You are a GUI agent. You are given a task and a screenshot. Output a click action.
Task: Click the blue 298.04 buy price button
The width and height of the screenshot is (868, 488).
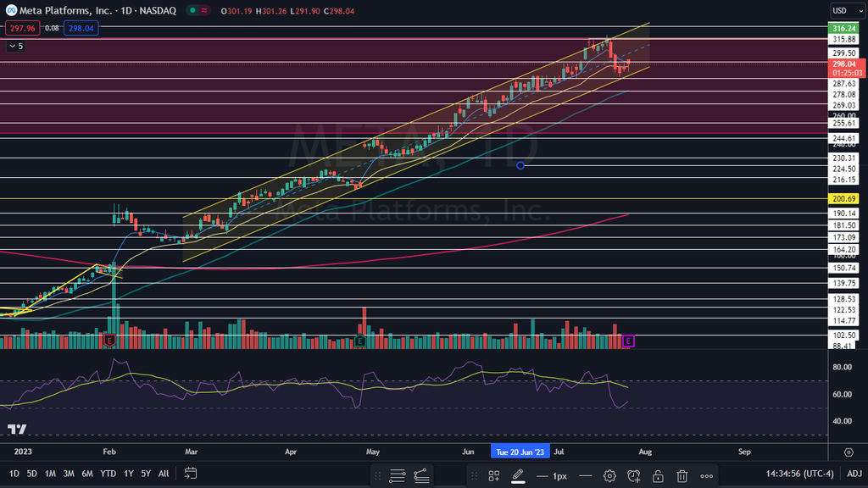[81, 28]
